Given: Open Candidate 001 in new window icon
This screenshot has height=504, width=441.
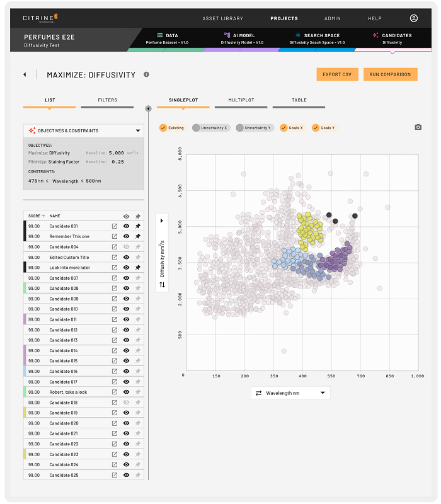Looking at the screenshot, I should coord(115,226).
